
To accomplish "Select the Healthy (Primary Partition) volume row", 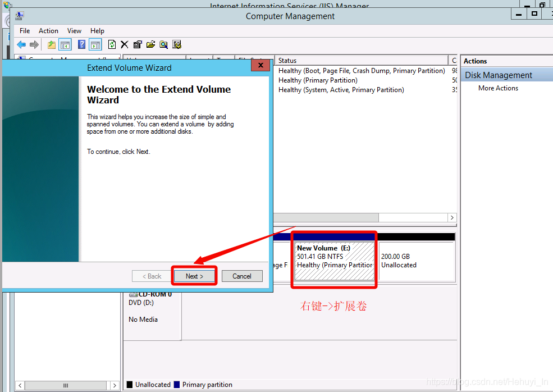I will [318, 80].
